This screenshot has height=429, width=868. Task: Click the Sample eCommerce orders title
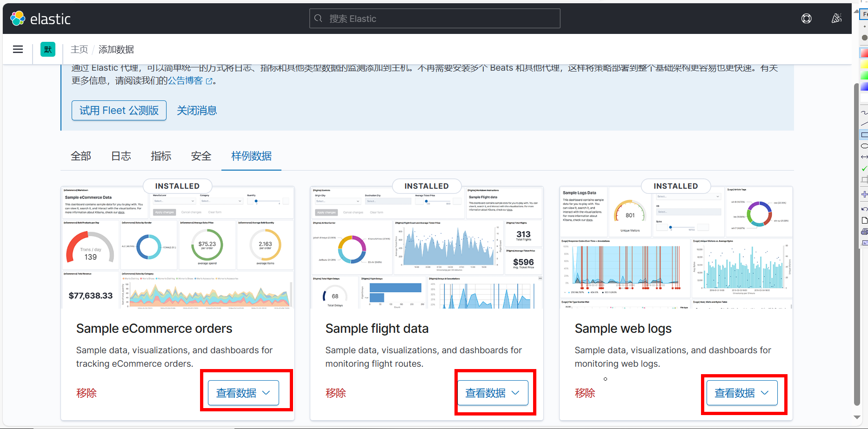pos(154,329)
